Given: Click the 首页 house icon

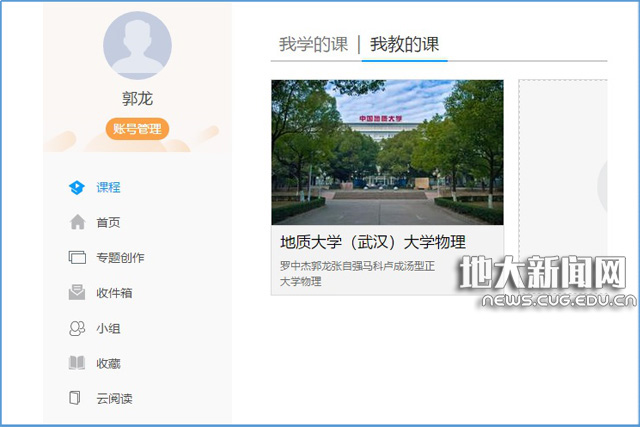Looking at the screenshot, I should 77,222.
